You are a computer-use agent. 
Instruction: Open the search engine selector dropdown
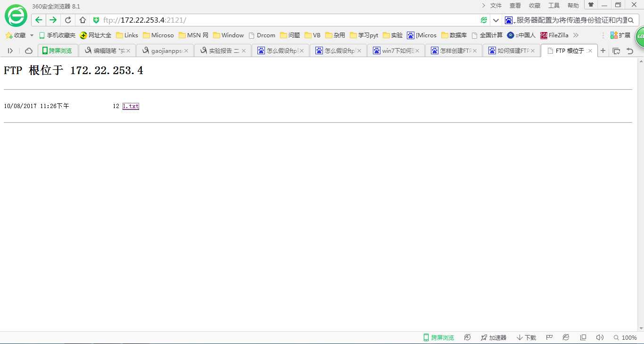click(510, 20)
